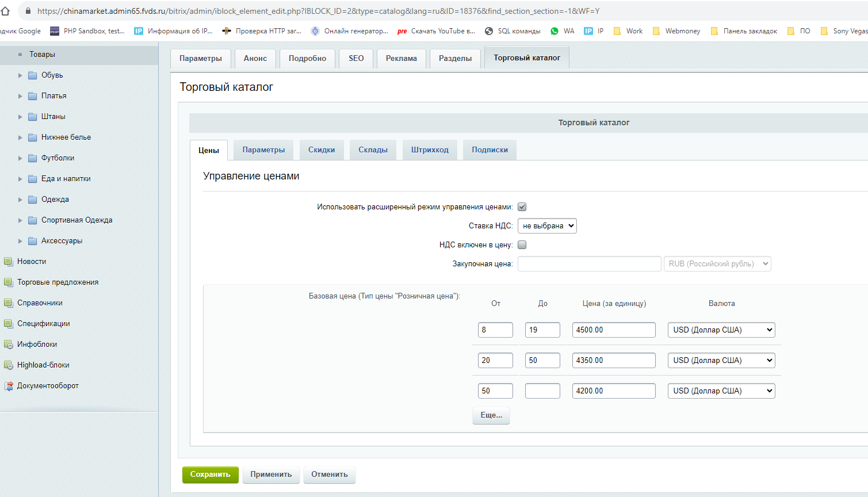Screen dimensions: 868x497
Task: Open the WA WhatsApp bookmark icon
Action: coord(555,31)
